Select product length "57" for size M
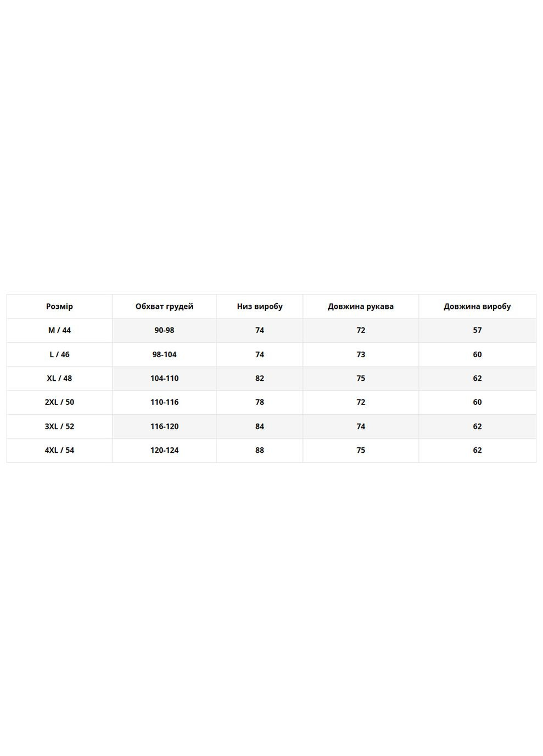This screenshot has height=756, width=543. pyautogui.click(x=477, y=330)
